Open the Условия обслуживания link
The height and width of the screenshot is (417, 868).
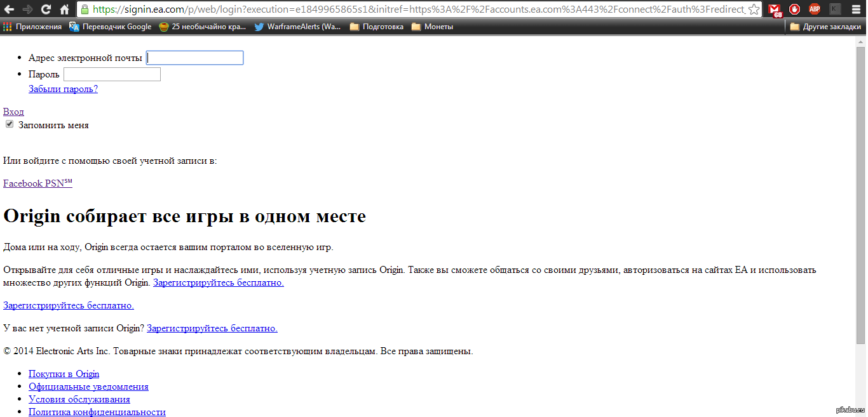(x=79, y=399)
